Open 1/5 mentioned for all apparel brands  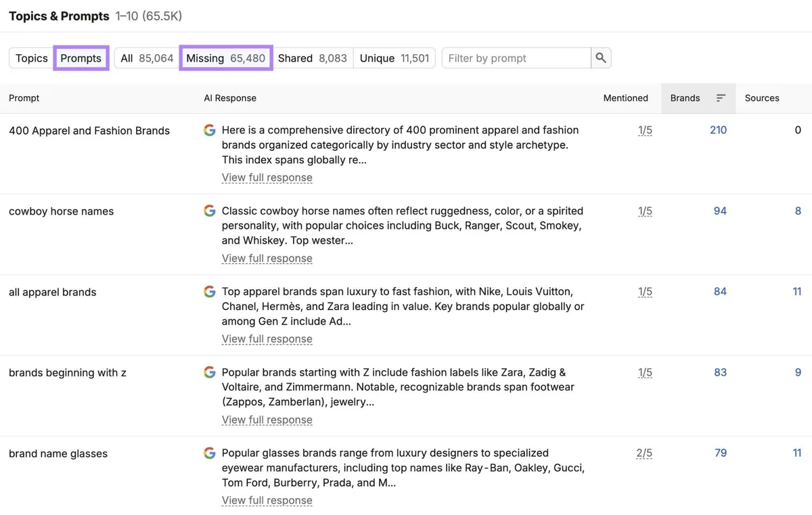coord(645,292)
